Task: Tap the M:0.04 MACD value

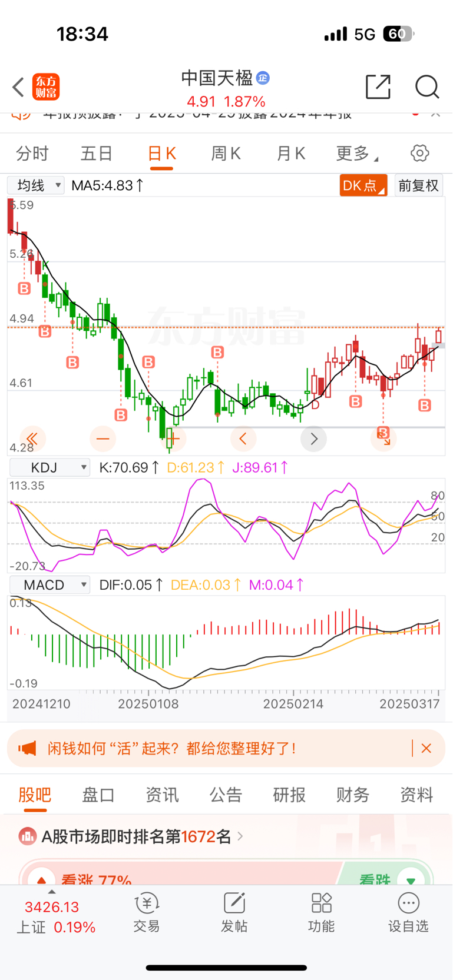Action: 276,584
